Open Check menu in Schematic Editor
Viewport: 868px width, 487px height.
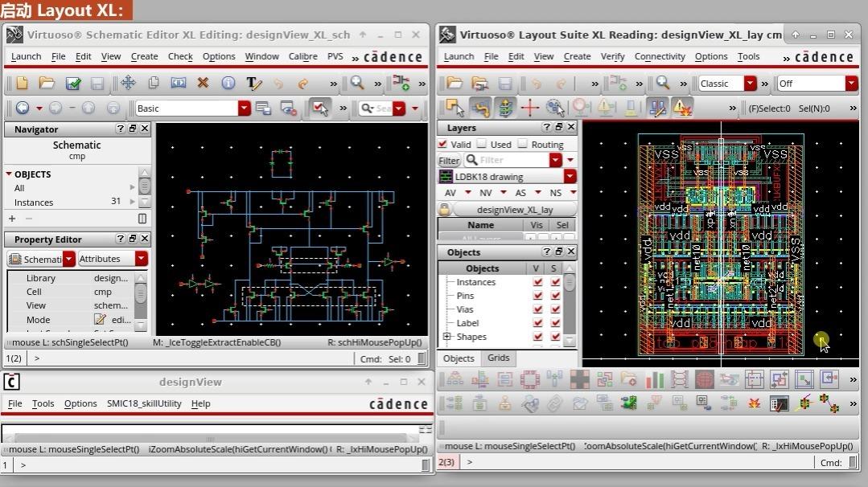180,56
